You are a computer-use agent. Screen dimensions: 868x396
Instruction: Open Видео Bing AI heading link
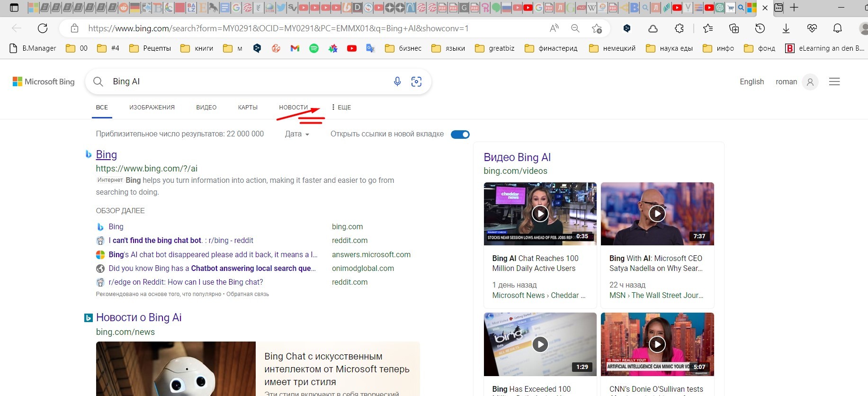click(517, 157)
